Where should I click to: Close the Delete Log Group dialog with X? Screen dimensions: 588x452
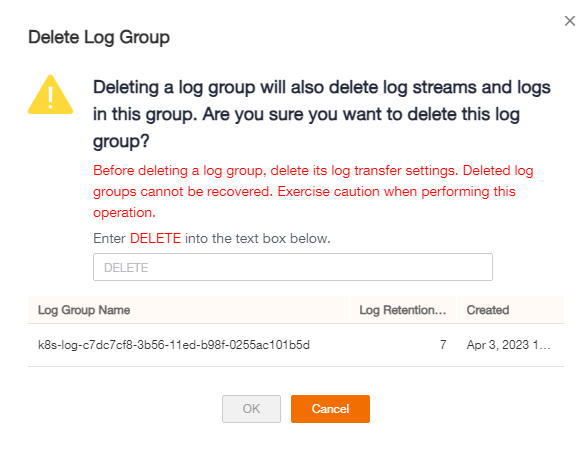[x=570, y=21]
